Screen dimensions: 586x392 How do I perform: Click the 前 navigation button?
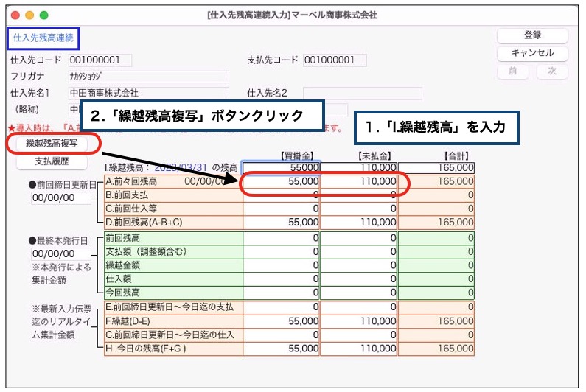click(x=512, y=71)
